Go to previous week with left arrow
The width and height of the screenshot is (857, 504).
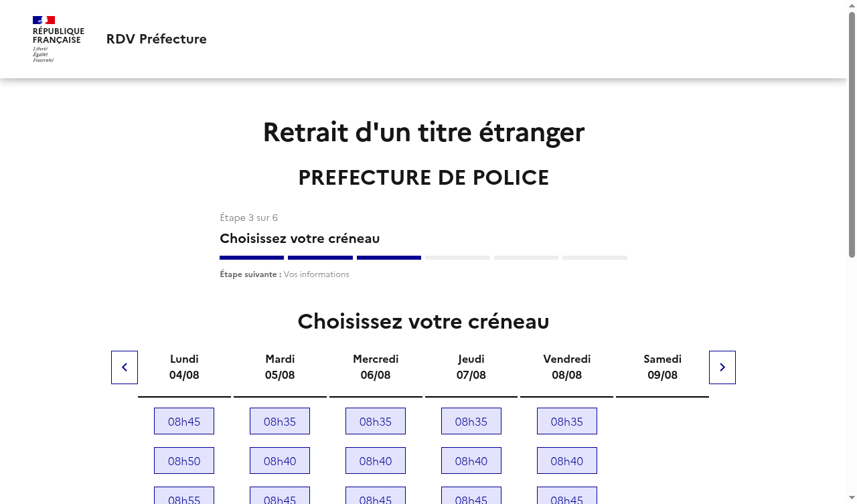(125, 367)
